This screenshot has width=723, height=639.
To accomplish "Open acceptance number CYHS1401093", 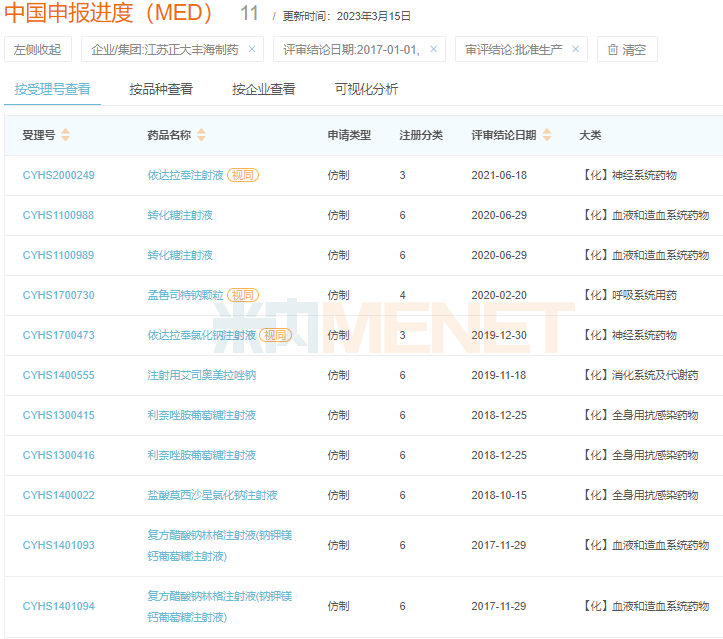I will click(59, 545).
